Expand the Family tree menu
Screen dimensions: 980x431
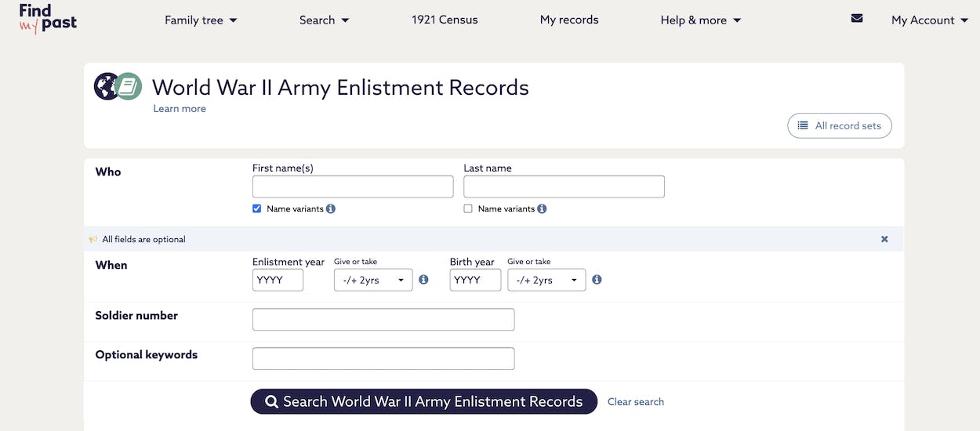(201, 20)
